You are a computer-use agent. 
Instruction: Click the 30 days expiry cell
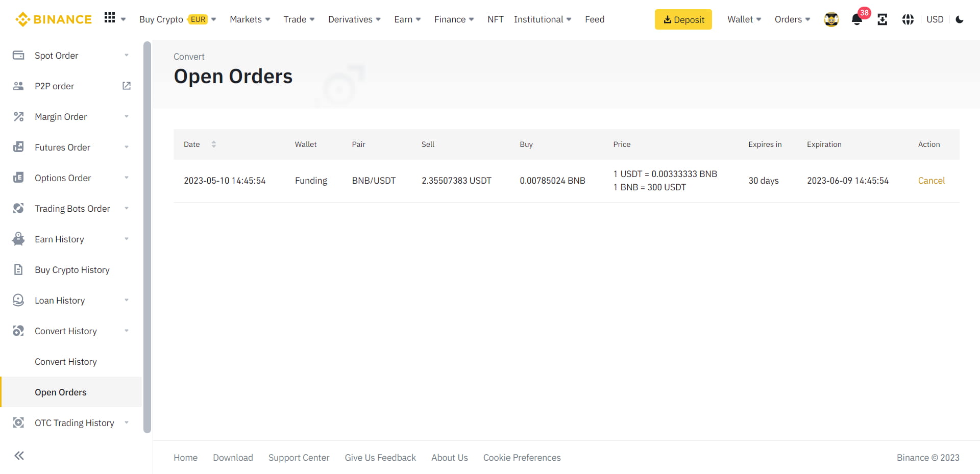tap(764, 181)
